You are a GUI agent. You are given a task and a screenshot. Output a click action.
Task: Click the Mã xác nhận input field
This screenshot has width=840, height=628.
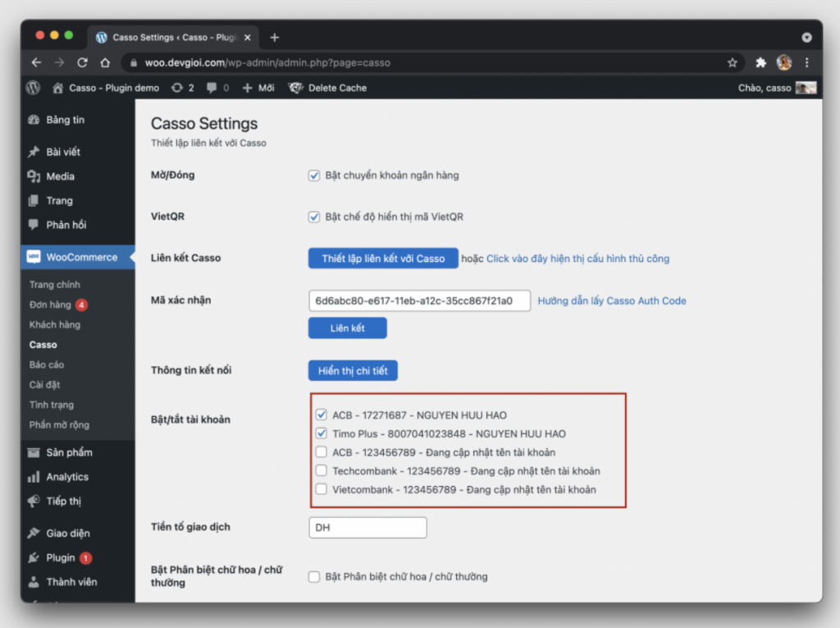(419, 300)
